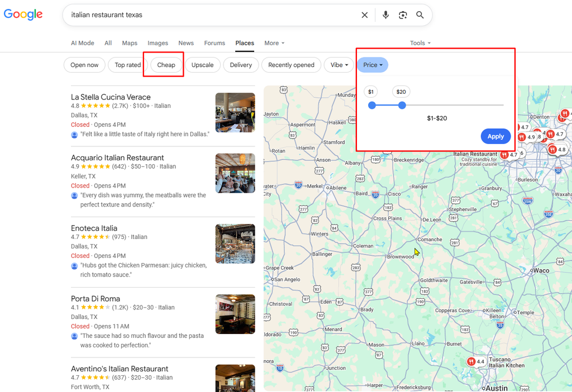Click La Stella Cucina Verace photo thumbnail
This screenshot has height=392, width=572.
[x=235, y=112]
